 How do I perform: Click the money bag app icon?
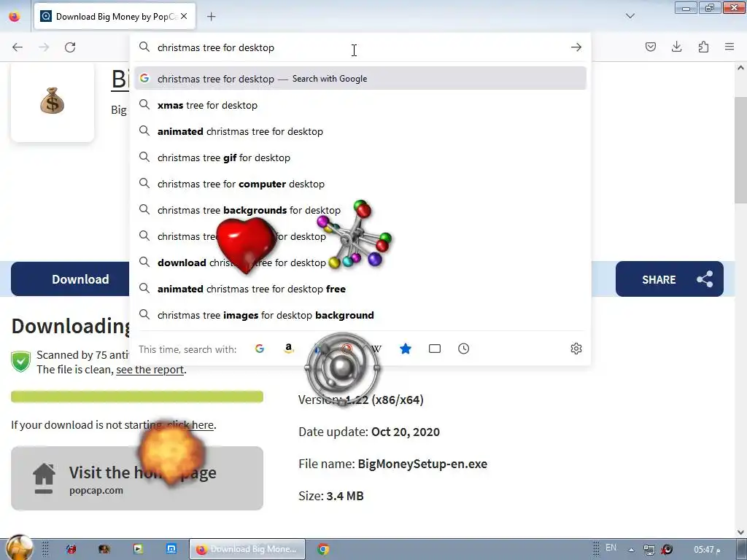[52, 101]
